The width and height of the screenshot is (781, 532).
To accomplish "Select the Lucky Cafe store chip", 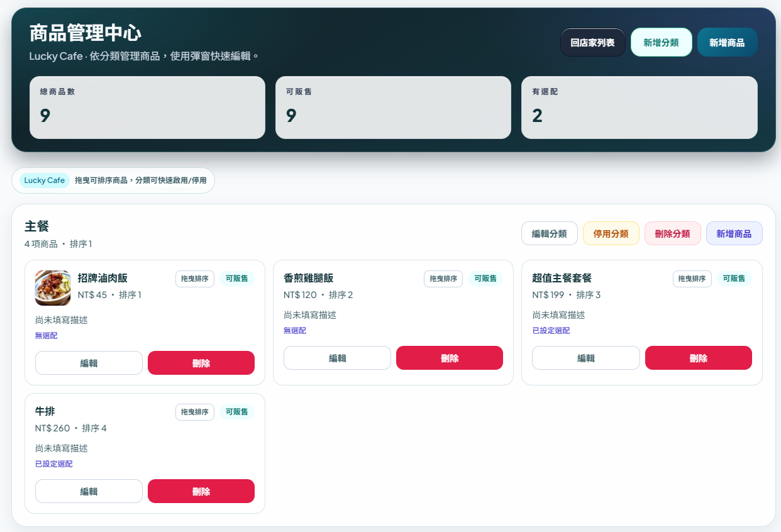I will 45,180.
